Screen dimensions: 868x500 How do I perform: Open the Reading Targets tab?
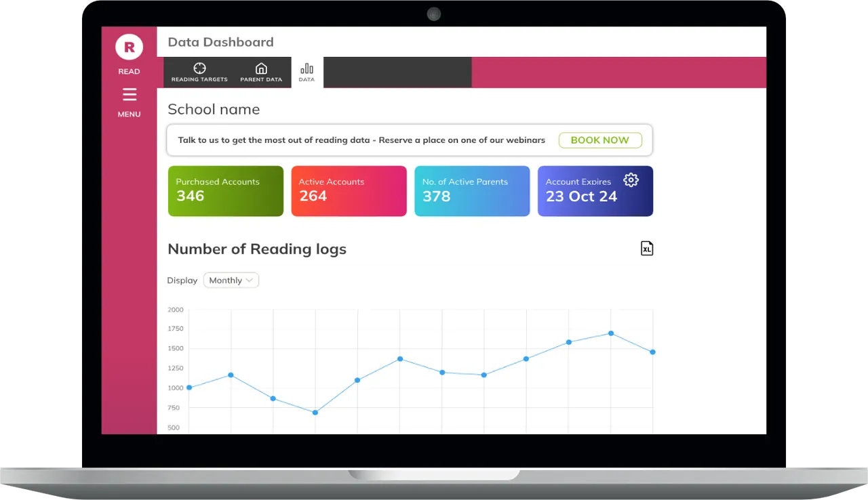point(199,72)
